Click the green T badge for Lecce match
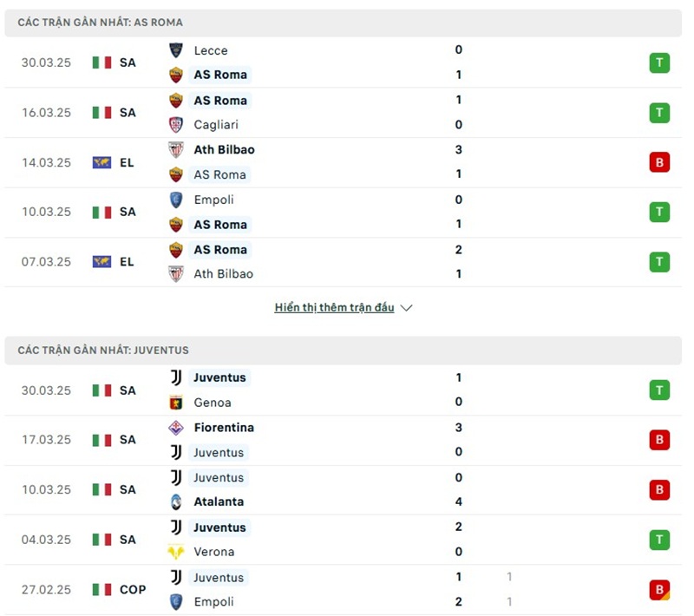 pos(659,62)
